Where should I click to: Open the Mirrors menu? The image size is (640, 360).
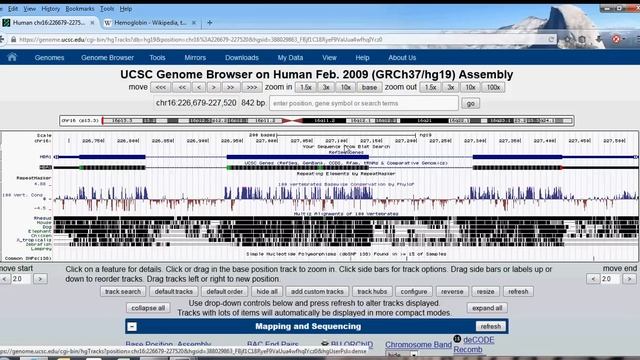click(x=195, y=58)
